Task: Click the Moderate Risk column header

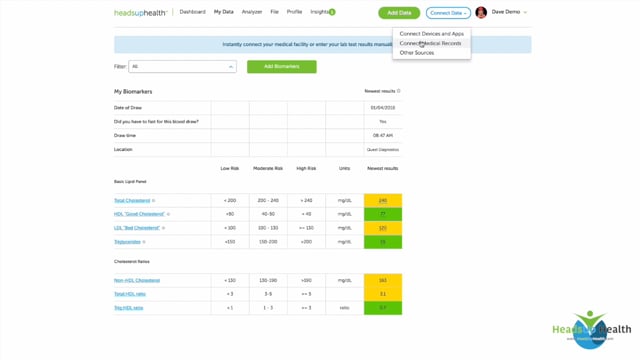Action: click(268, 168)
